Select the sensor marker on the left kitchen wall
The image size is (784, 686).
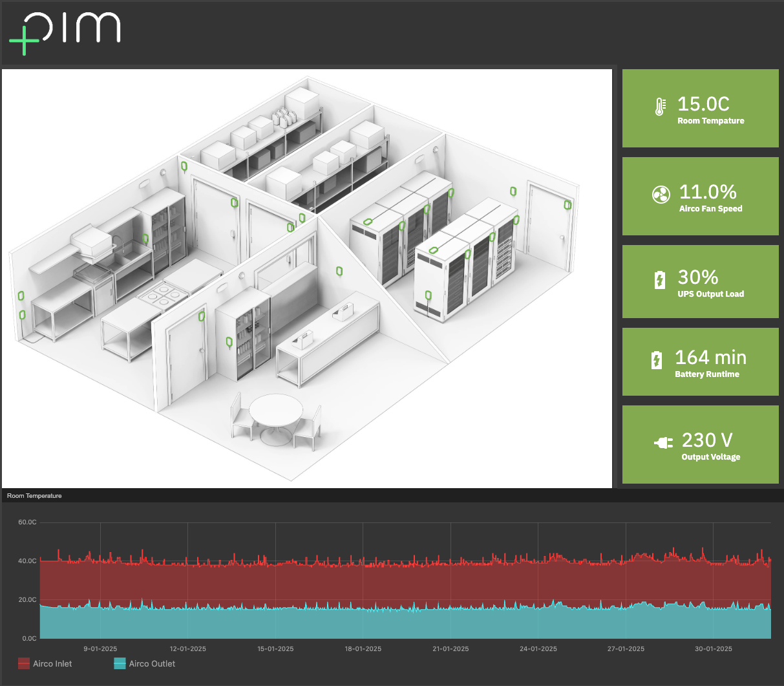point(21,295)
